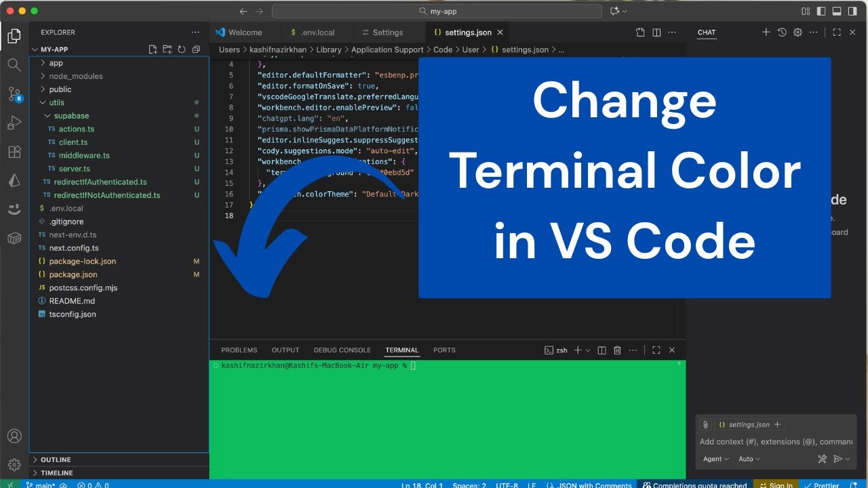The height and width of the screenshot is (488, 868).
Task: Collapse all folders in explorer
Action: [x=196, y=49]
